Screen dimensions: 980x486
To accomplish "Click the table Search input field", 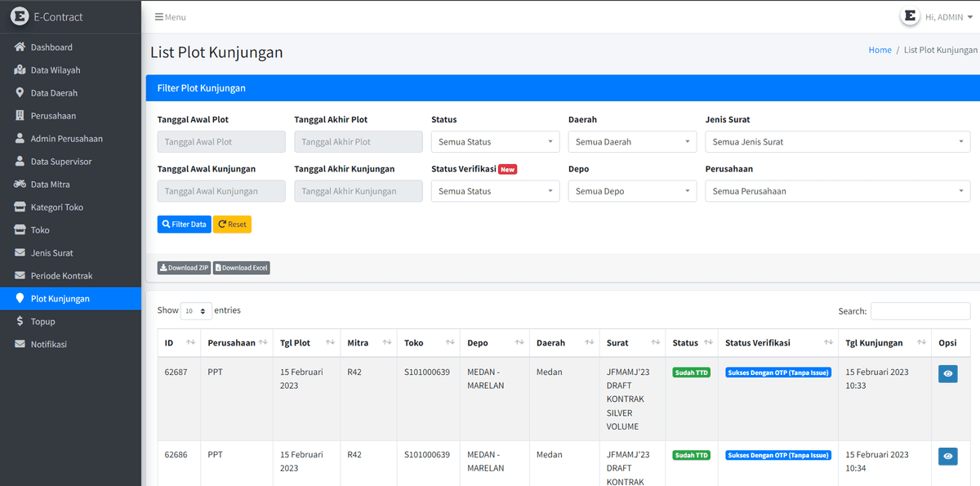I will 920,311.
